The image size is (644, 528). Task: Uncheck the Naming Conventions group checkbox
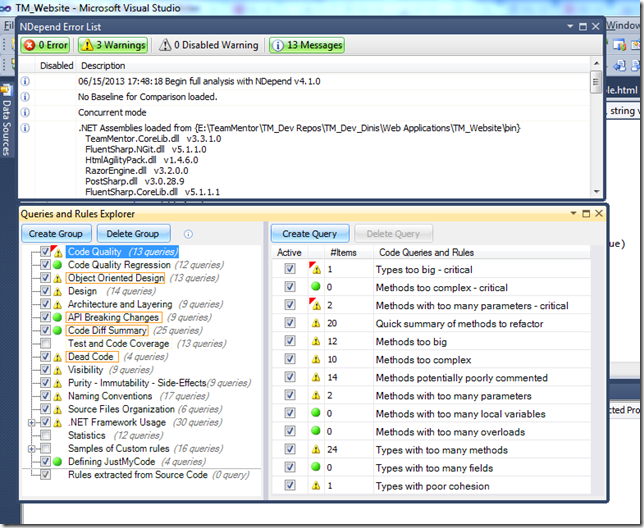(45, 396)
